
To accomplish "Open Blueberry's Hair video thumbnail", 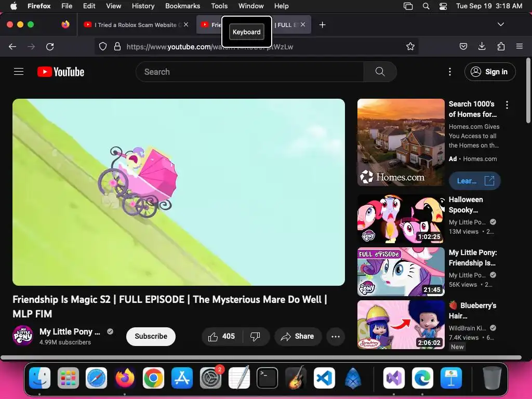I will [x=401, y=325].
